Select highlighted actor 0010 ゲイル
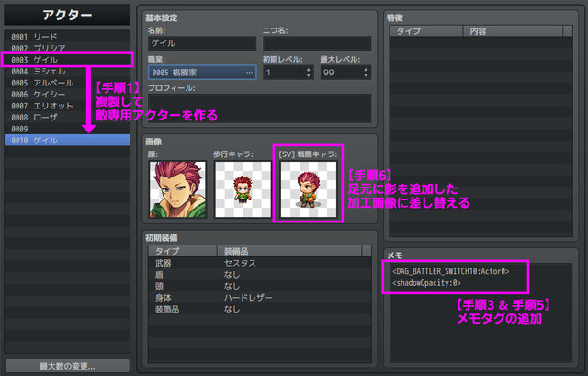 [67, 141]
